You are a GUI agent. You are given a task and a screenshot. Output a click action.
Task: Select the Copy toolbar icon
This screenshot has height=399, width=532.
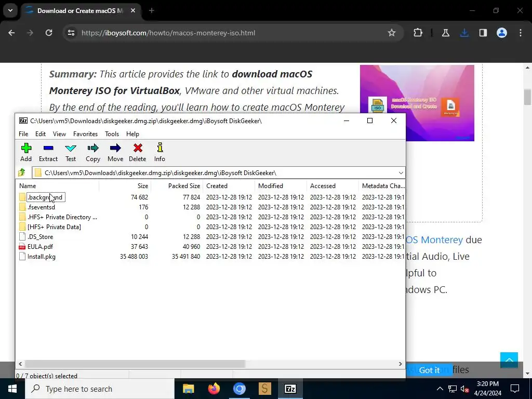93,152
